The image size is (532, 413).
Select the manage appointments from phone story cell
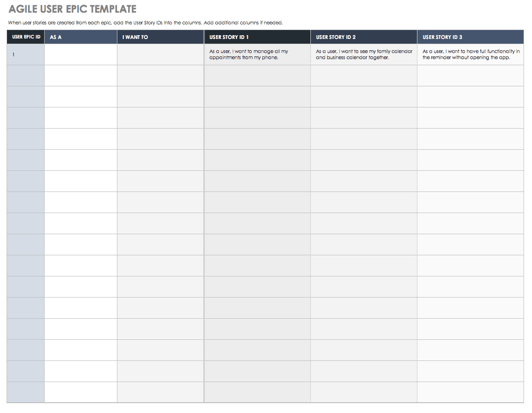point(257,54)
